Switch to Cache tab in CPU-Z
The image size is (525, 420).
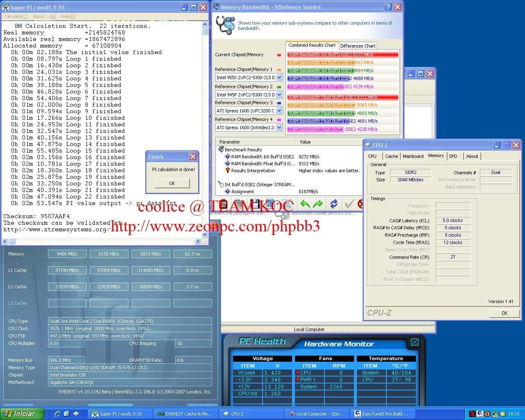pos(391,156)
